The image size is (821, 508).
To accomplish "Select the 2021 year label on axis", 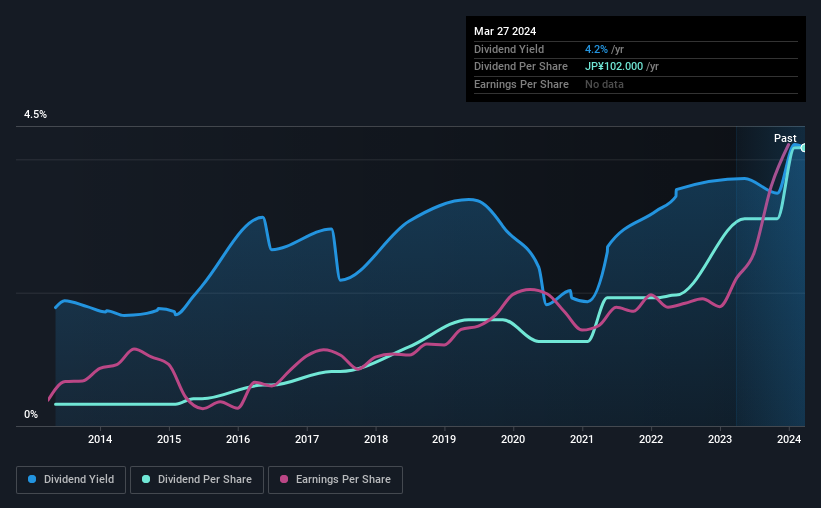I will point(582,439).
